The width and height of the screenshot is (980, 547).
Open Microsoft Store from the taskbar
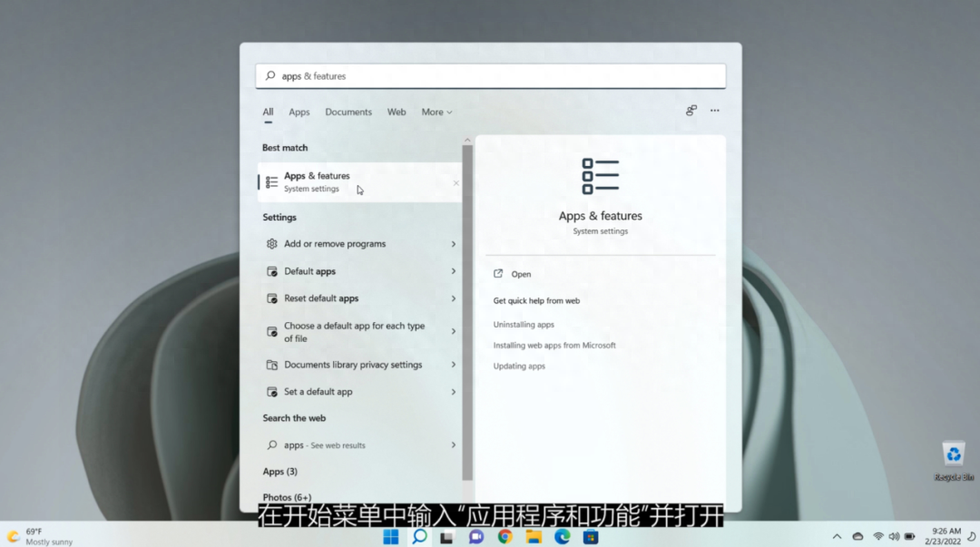tap(591, 537)
